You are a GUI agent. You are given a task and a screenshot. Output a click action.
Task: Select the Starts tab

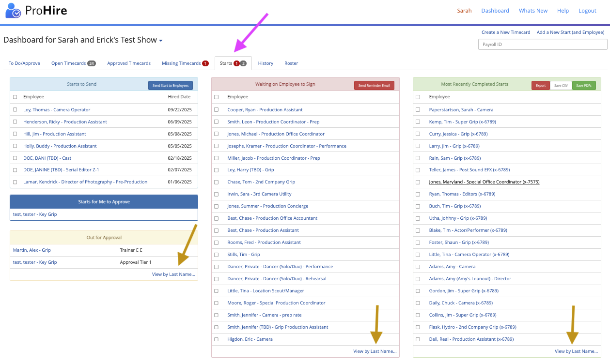click(x=233, y=63)
